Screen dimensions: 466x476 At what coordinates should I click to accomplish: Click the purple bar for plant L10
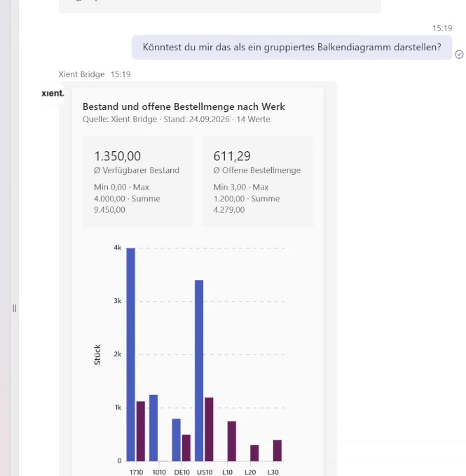pyautogui.click(x=232, y=441)
